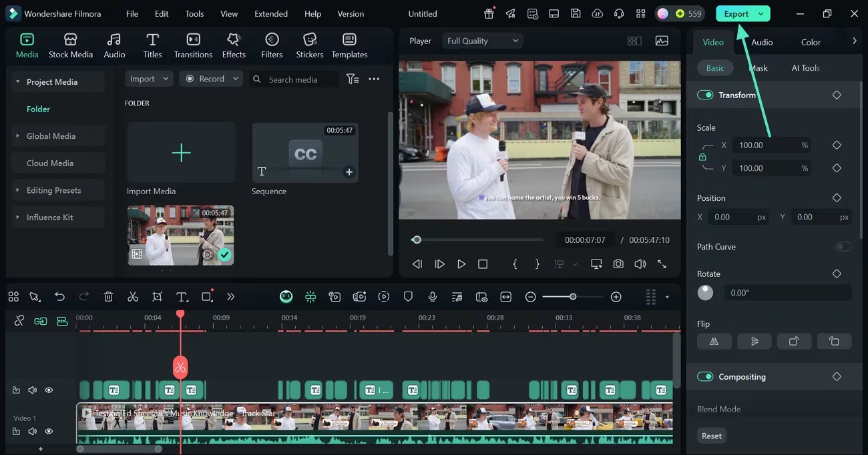Enable the Path Curve toggle
The height and width of the screenshot is (455, 868).
(x=843, y=247)
